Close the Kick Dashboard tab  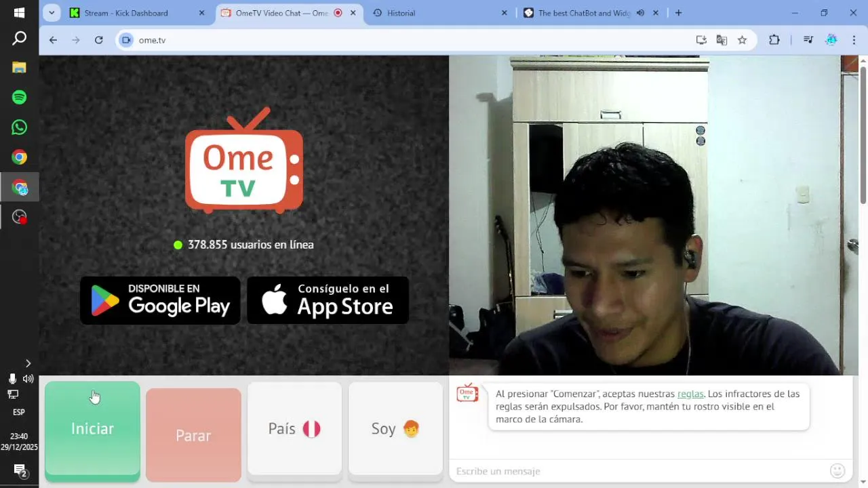pos(201,13)
